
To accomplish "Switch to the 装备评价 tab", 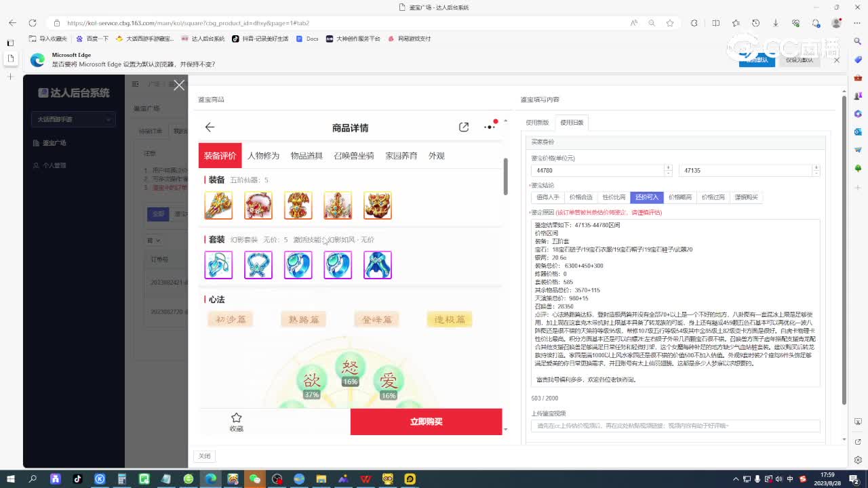I will pyautogui.click(x=220, y=155).
